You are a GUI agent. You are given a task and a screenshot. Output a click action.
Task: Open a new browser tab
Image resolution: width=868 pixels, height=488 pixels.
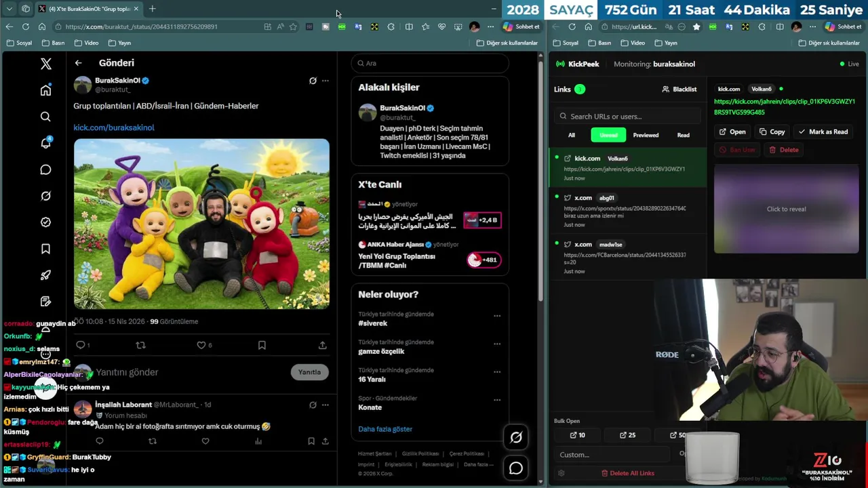click(x=152, y=9)
